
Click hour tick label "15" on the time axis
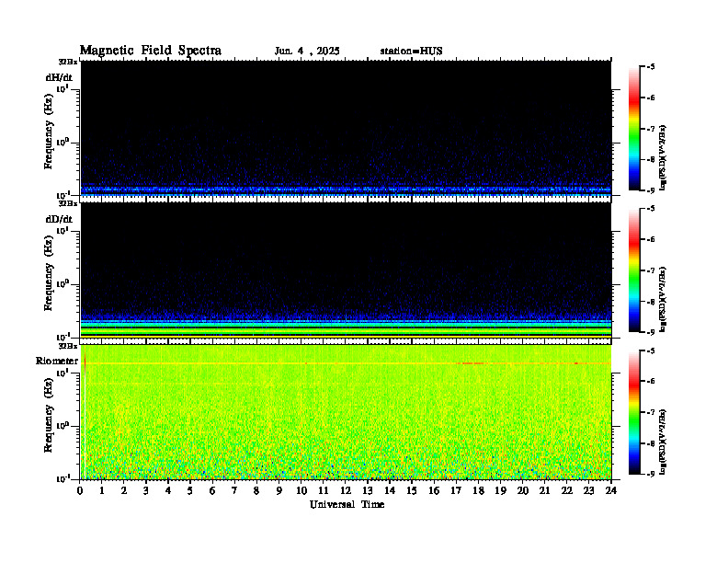(412, 490)
